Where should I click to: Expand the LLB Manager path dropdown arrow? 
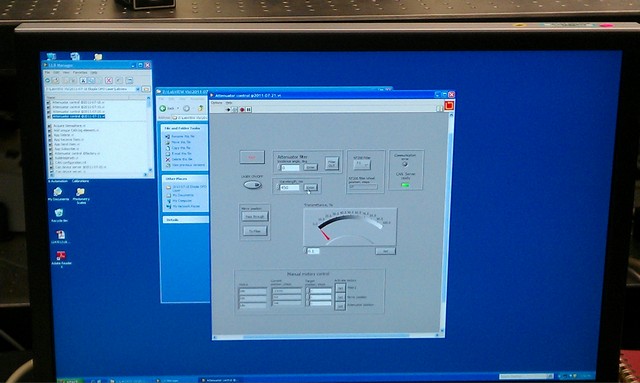(x=138, y=89)
